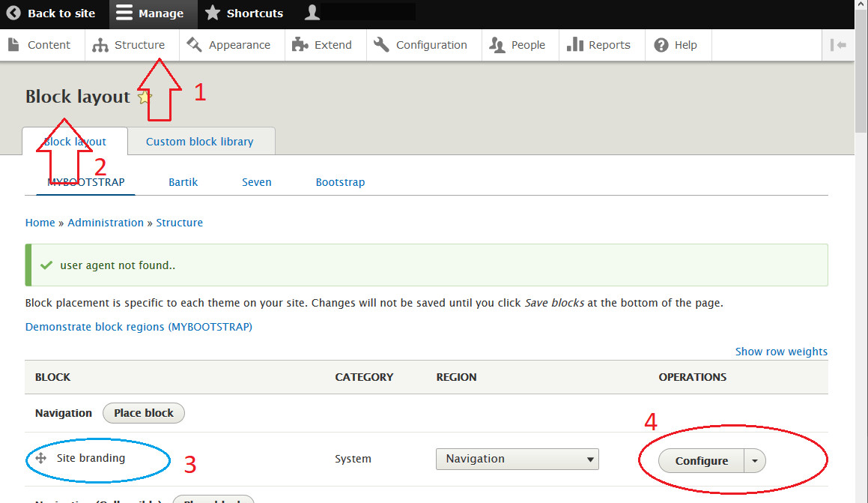Open Demonstrate block regions (MYBOOTSTRAP) link
This screenshot has height=503, width=868.
[x=139, y=327]
